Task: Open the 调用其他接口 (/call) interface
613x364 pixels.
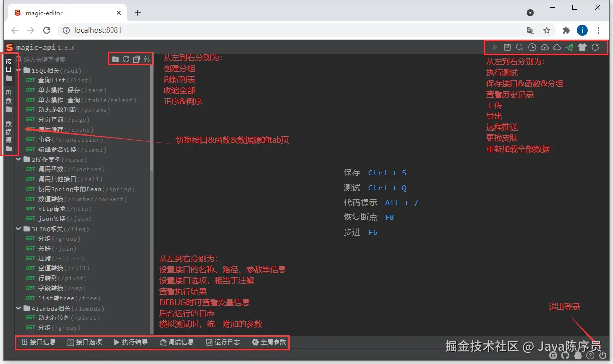Action: (x=64, y=179)
